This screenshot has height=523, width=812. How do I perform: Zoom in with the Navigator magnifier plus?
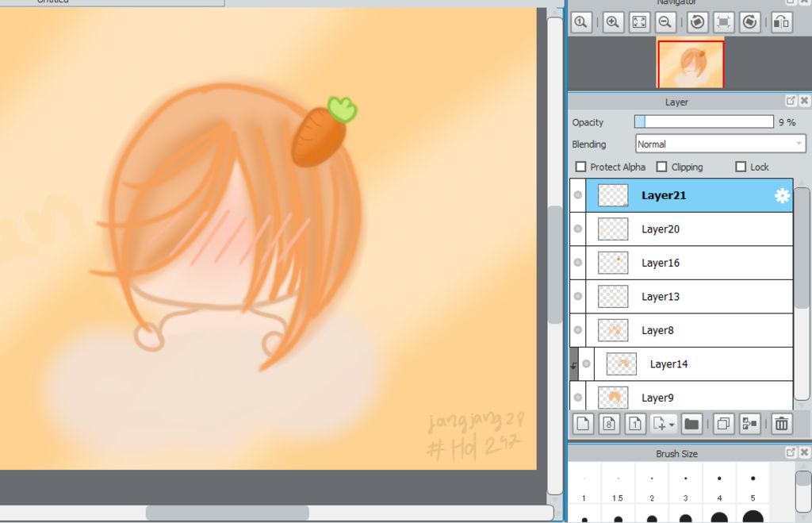pos(613,22)
